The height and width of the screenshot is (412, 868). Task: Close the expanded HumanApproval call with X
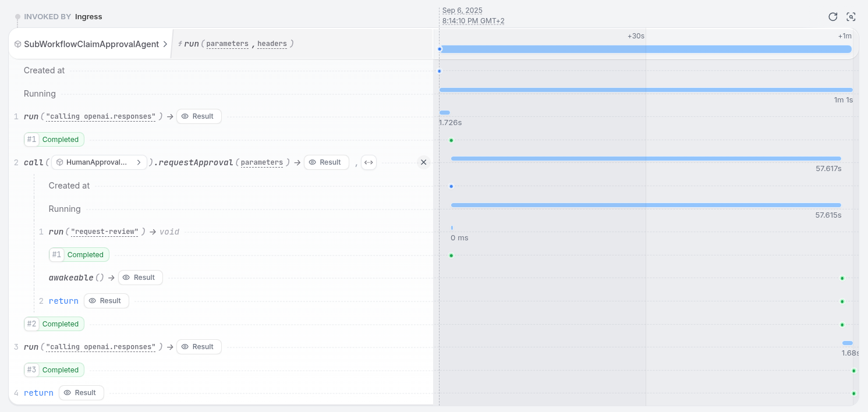click(423, 162)
